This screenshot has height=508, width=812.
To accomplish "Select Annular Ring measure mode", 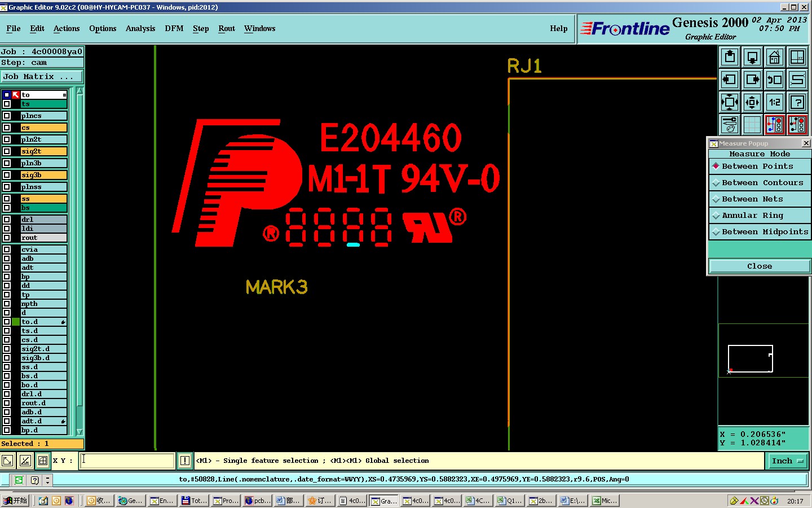I will (x=760, y=216).
